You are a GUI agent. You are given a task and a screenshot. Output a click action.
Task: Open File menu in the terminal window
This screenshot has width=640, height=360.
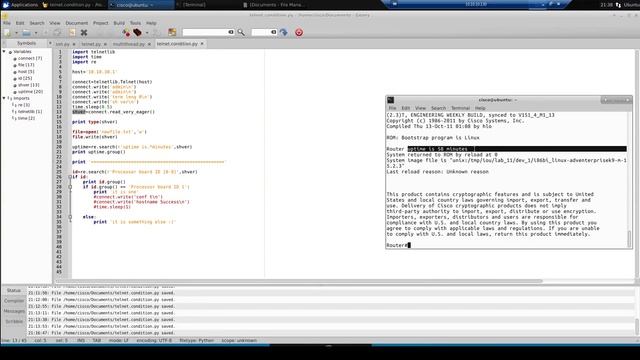click(x=392, y=108)
